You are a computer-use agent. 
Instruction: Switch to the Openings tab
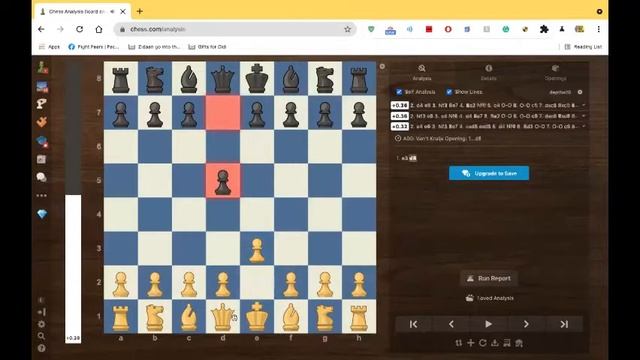pos(555,72)
